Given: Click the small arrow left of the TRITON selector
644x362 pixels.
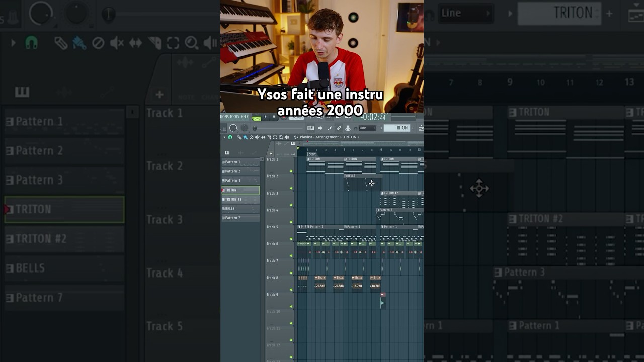Looking at the screenshot, I should pyautogui.click(x=381, y=128).
